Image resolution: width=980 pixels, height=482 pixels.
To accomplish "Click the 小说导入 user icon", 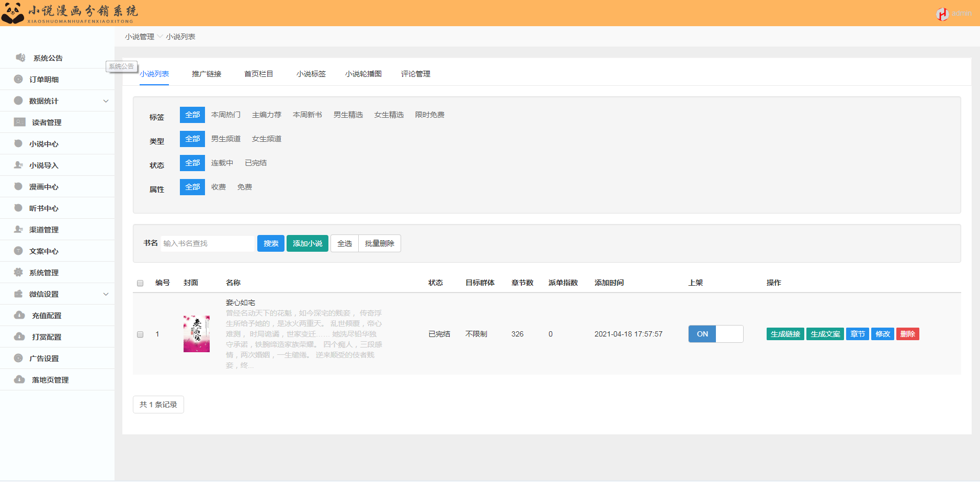I will tap(18, 165).
